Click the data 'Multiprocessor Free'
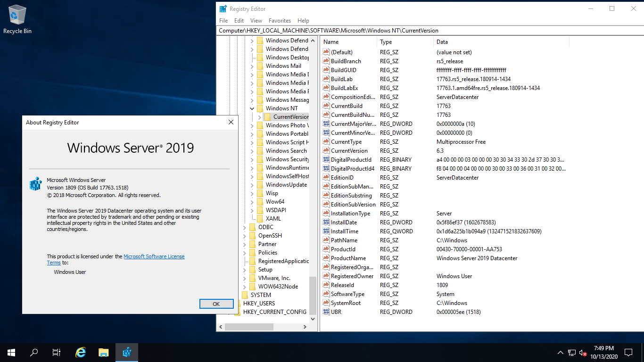Screen dimensions: 644x362 click(461, 142)
